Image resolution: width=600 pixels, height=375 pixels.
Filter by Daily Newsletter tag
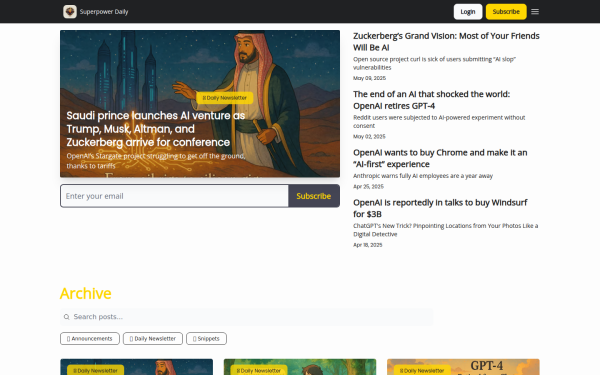[x=153, y=339]
